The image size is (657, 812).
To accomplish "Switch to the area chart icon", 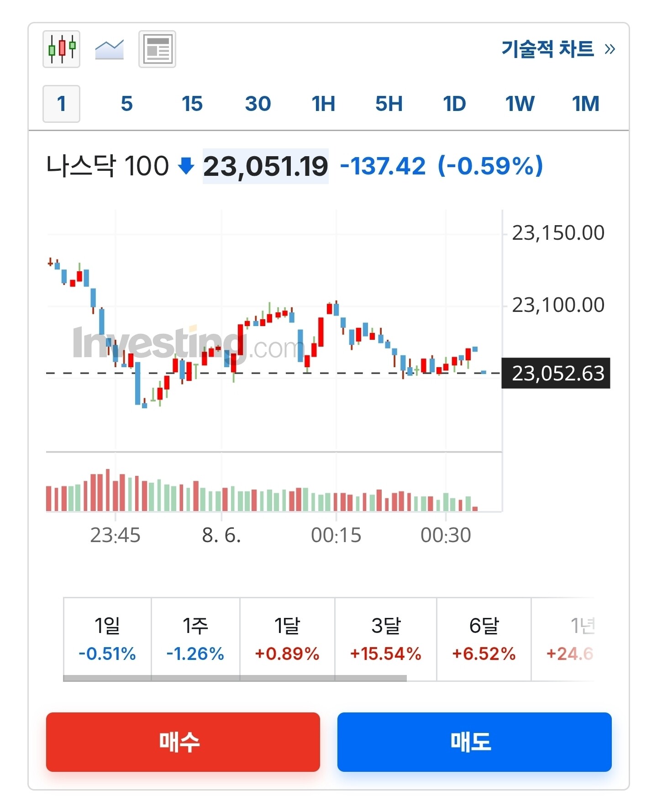I will click(x=109, y=49).
